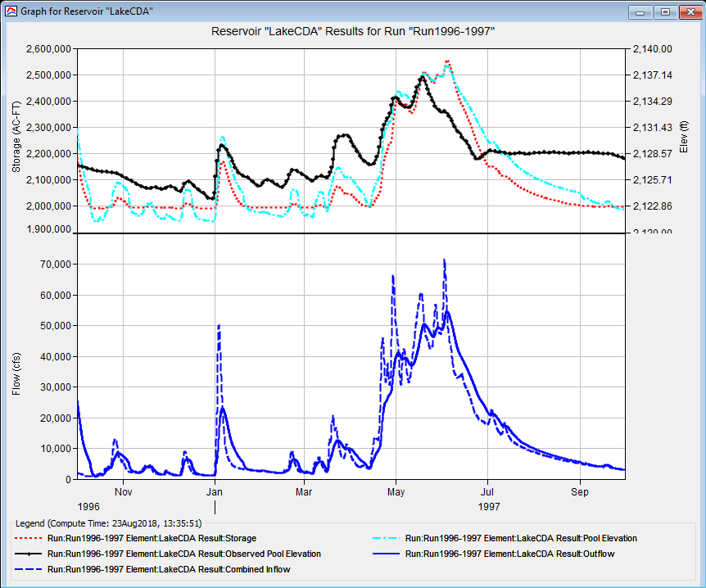
Task: Click the Storage (AC-FT) axis label
Action: 16,137
